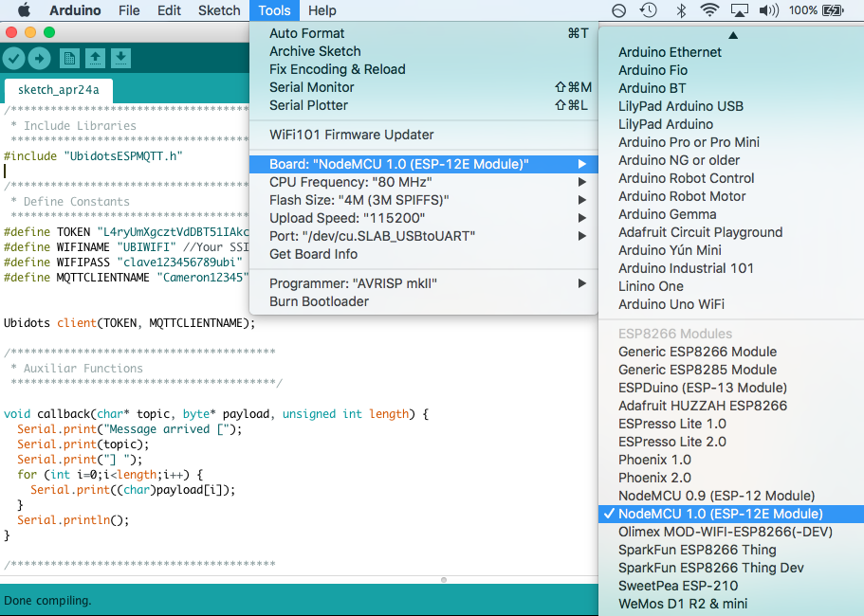Screen dimensions: 864x616
Task: Click the Wi-Fi status icon
Action: click(x=709, y=10)
